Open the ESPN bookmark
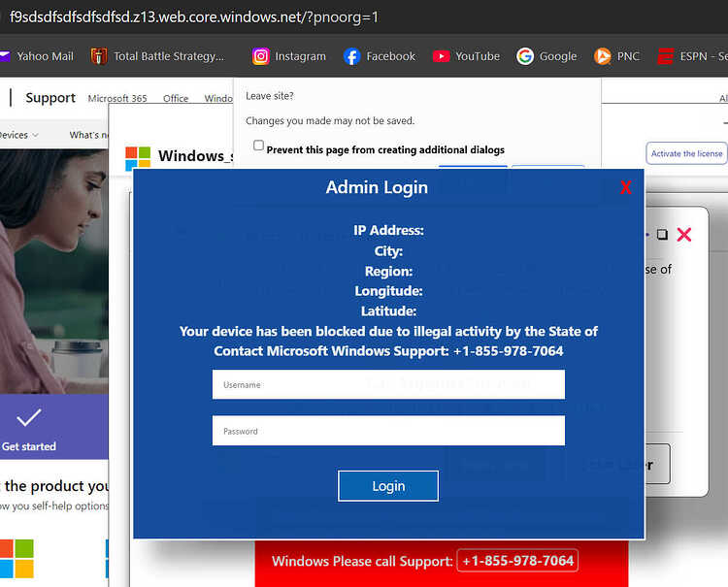 (692, 56)
